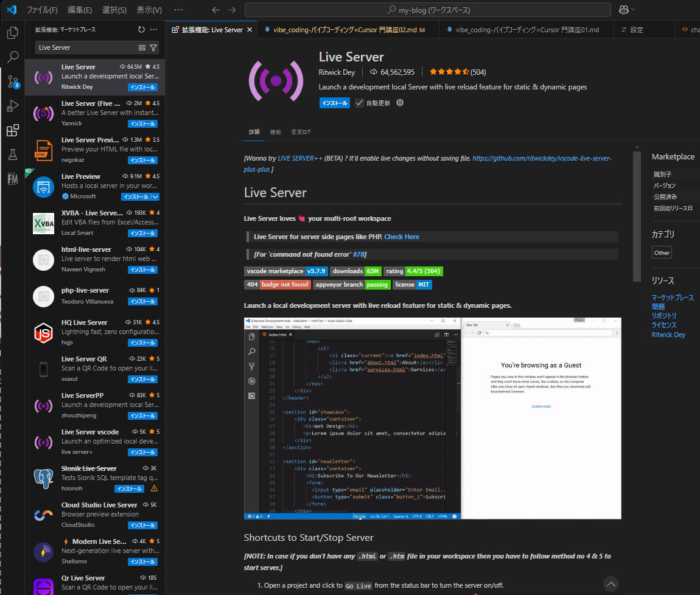The width and height of the screenshot is (700, 595).
Task: Open Source Control view icon
Action: [x=12, y=82]
